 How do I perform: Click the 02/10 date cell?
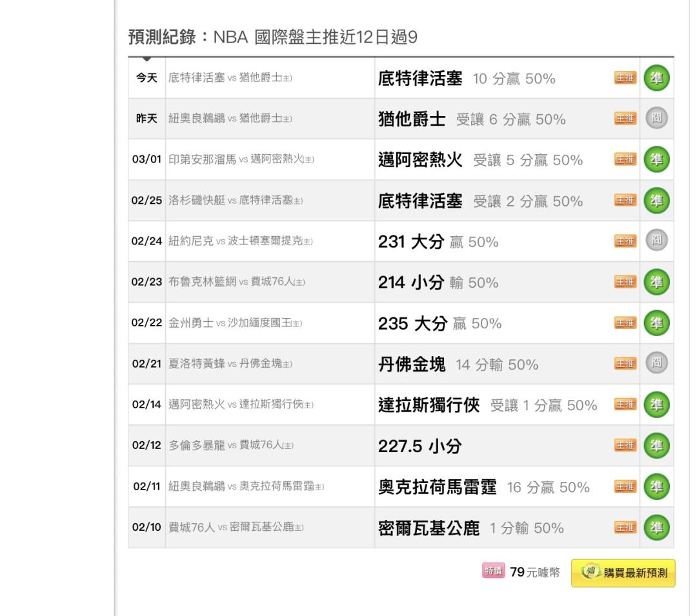tap(146, 528)
